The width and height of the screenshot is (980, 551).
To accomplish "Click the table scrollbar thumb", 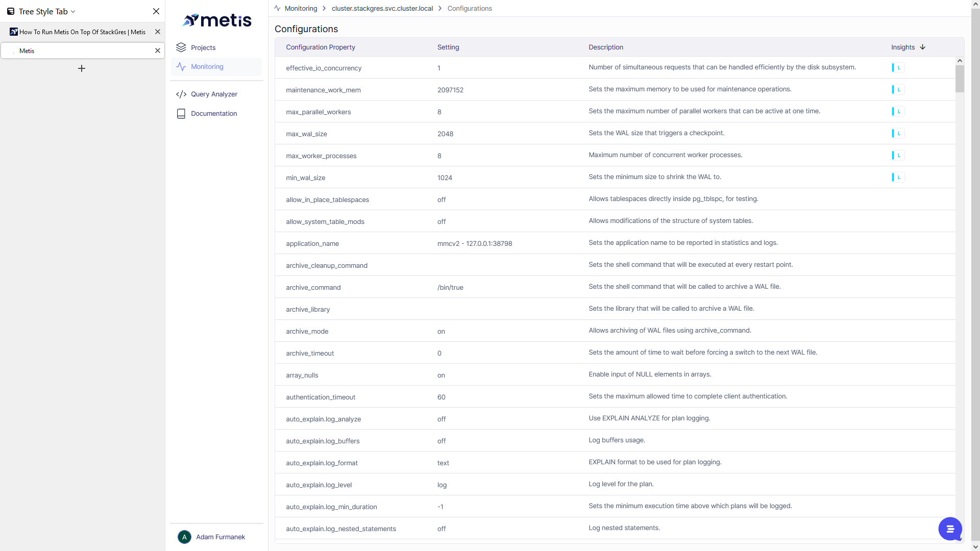I will click(x=960, y=79).
